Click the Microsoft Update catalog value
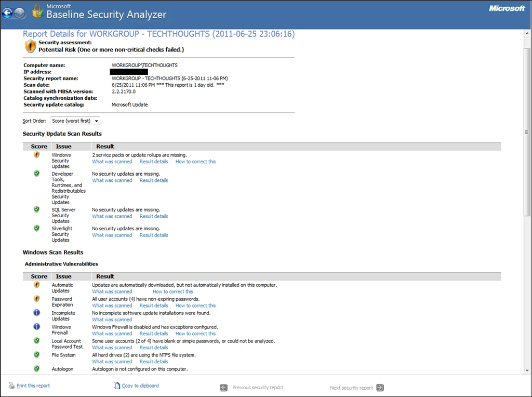Image resolution: width=532 pixels, height=397 pixels. pyautogui.click(x=129, y=104)
